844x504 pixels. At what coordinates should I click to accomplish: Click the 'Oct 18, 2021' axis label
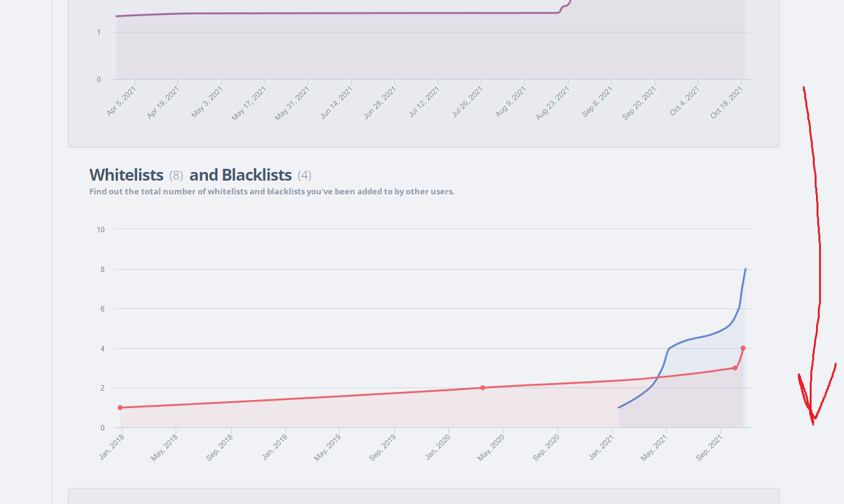click(x=728, y=102)
